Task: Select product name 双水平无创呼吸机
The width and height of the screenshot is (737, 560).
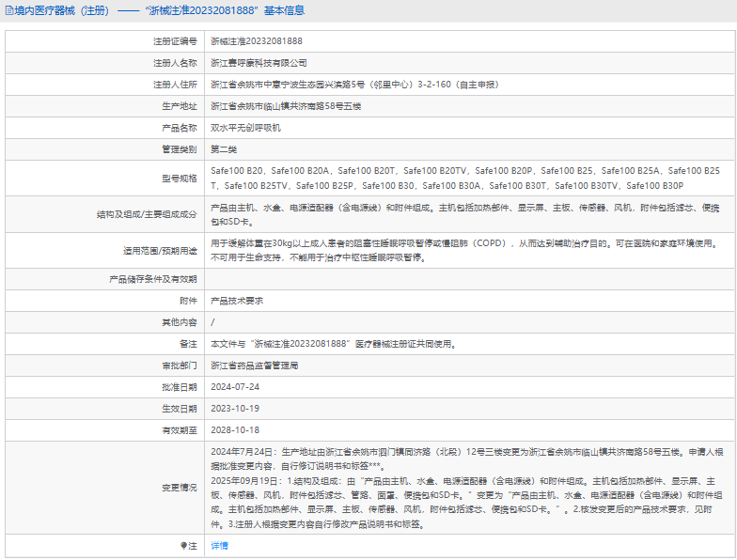Action: 246,128
